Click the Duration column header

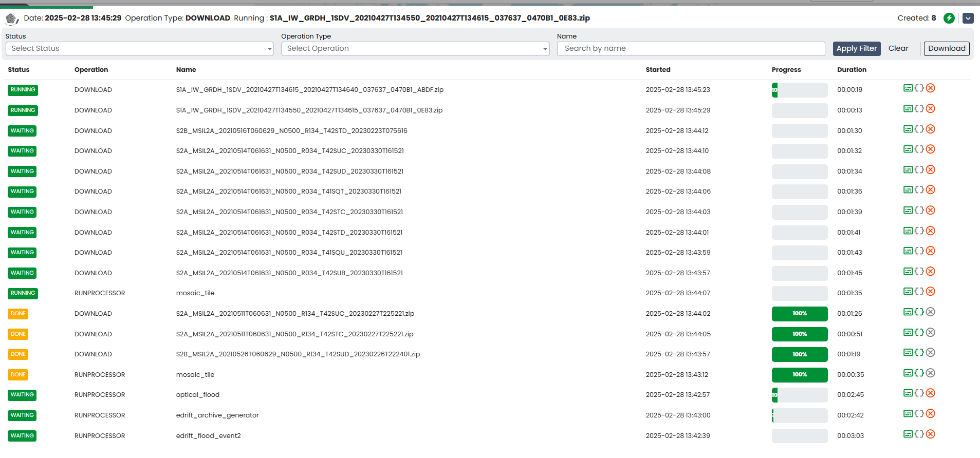click(852, 70)
